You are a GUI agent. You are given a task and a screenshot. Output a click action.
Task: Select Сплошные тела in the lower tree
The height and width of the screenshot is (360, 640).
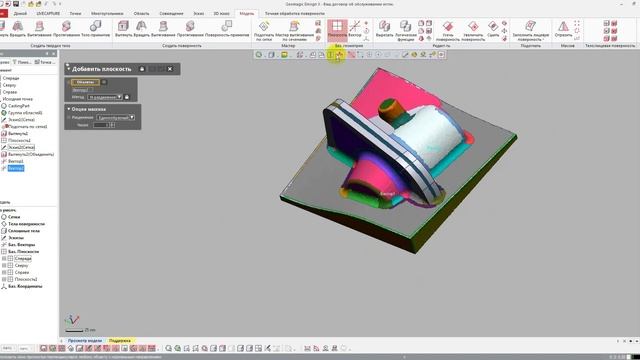tap(24, 231)
